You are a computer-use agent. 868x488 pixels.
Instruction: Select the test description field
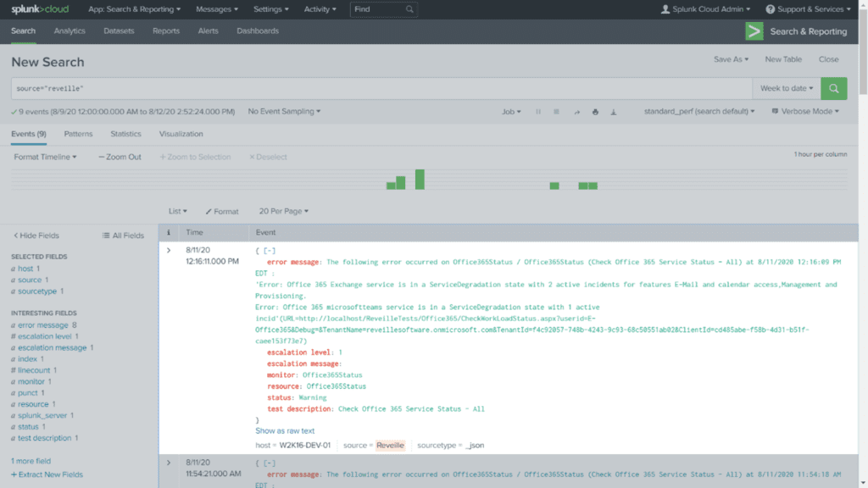coord(44,438)
